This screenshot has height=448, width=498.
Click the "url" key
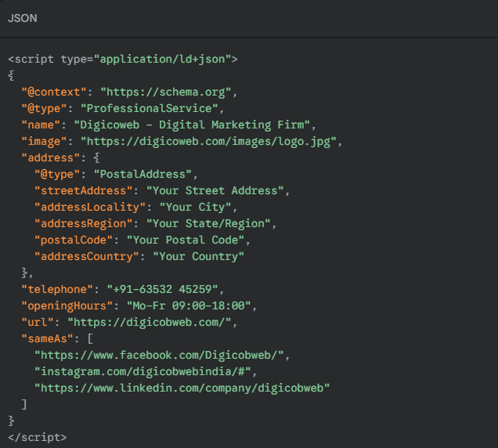(38, 322)
